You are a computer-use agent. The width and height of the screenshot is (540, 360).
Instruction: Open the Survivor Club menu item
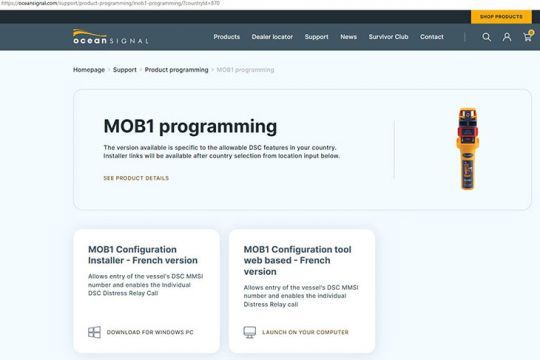click(x=388, y=37)
